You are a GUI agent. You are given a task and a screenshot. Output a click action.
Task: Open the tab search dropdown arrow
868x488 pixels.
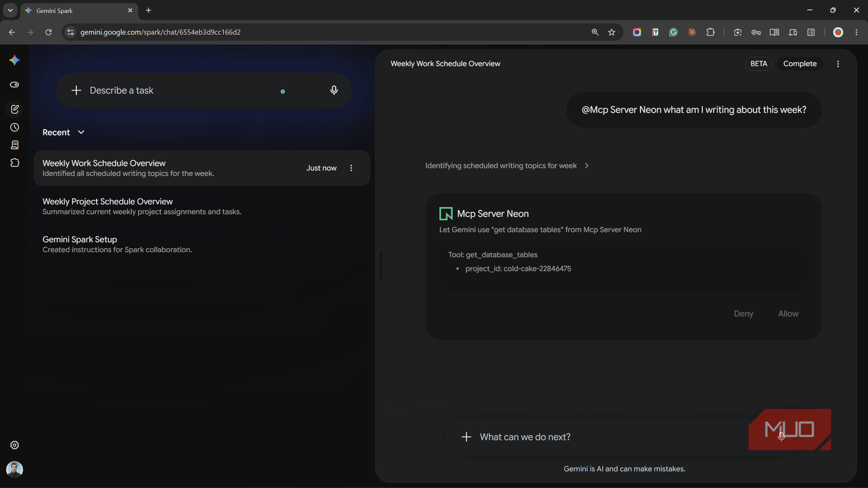click(10, 10)
